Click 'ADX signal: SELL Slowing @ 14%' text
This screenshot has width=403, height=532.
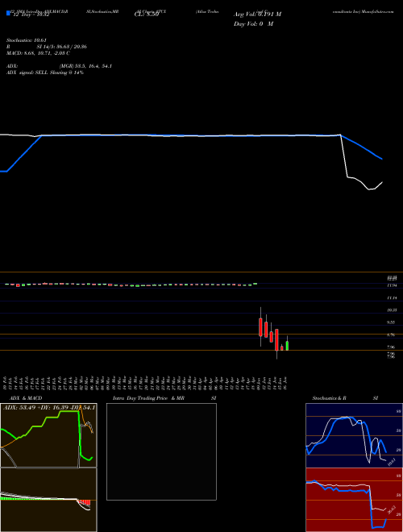pyautogui.click(x=45, y=73)
